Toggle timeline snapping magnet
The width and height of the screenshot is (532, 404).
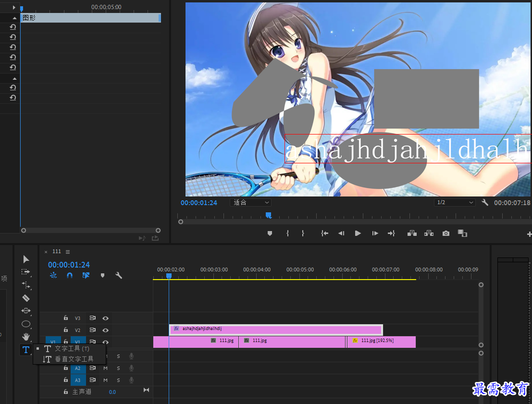(70, 275)
